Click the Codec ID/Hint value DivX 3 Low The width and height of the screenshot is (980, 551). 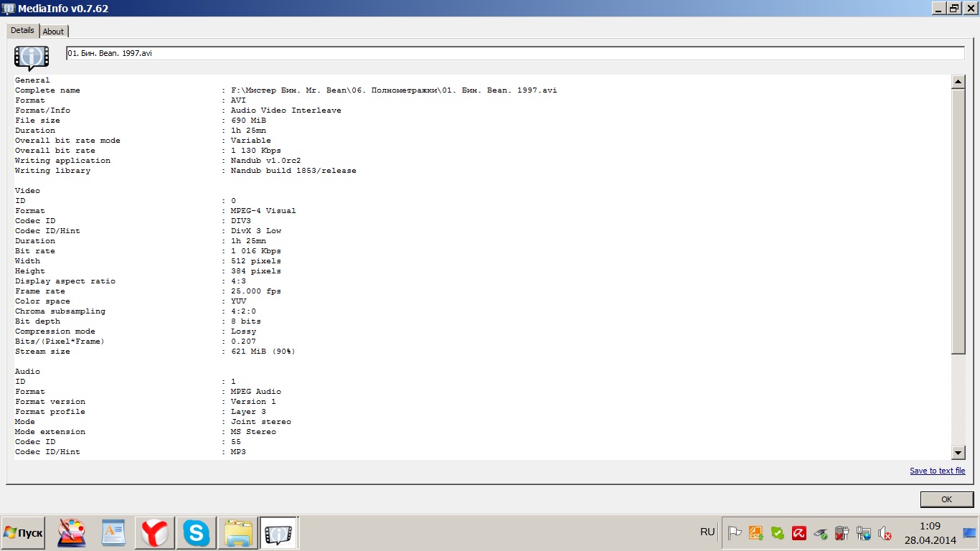click(x=256, y=231)
